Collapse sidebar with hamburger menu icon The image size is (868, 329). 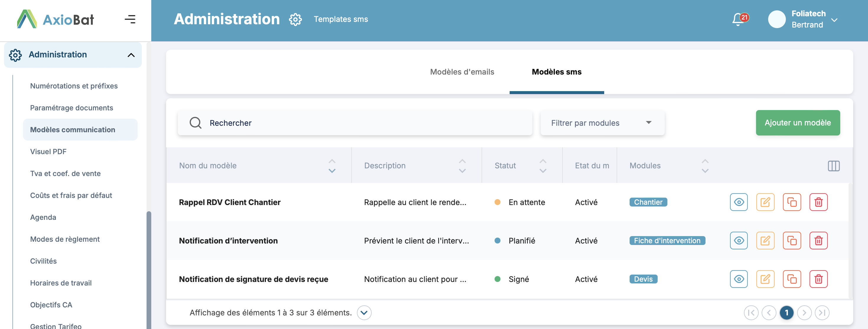[x=130, y=19]
